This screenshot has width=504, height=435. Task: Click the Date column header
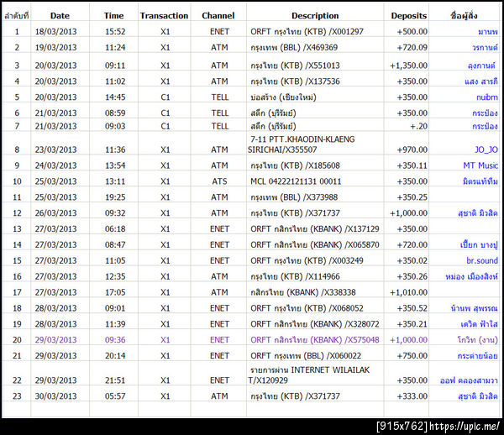pos(60,16)
